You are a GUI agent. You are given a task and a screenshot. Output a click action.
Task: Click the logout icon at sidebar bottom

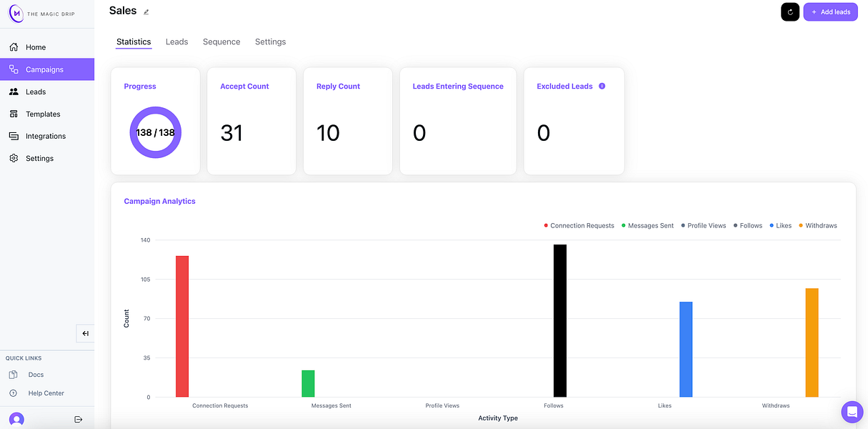(x=79, y=419)
